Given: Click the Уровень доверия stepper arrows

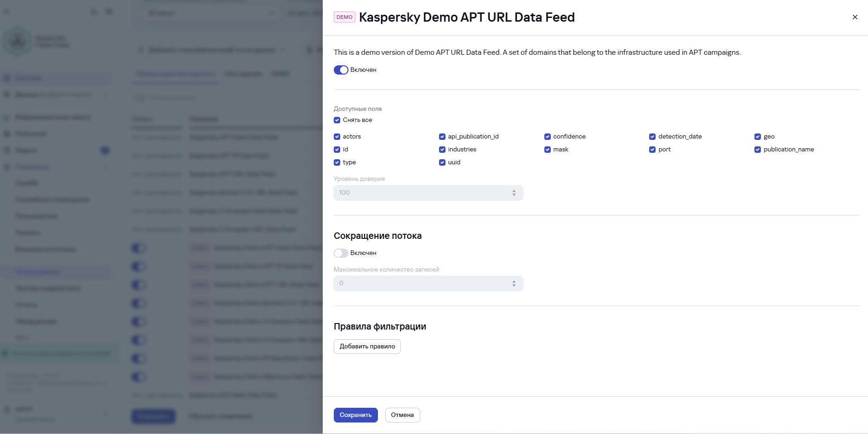Looking at the screenshot, I should click(514, 193).
